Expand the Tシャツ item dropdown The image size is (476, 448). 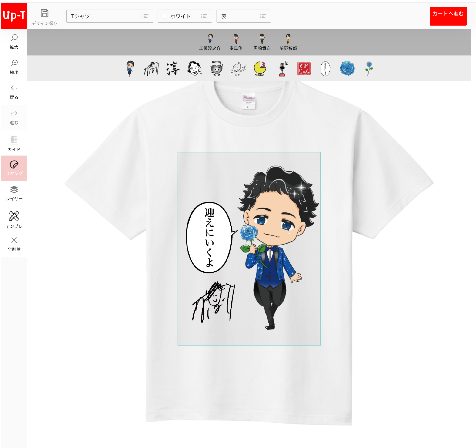[110, 16]
